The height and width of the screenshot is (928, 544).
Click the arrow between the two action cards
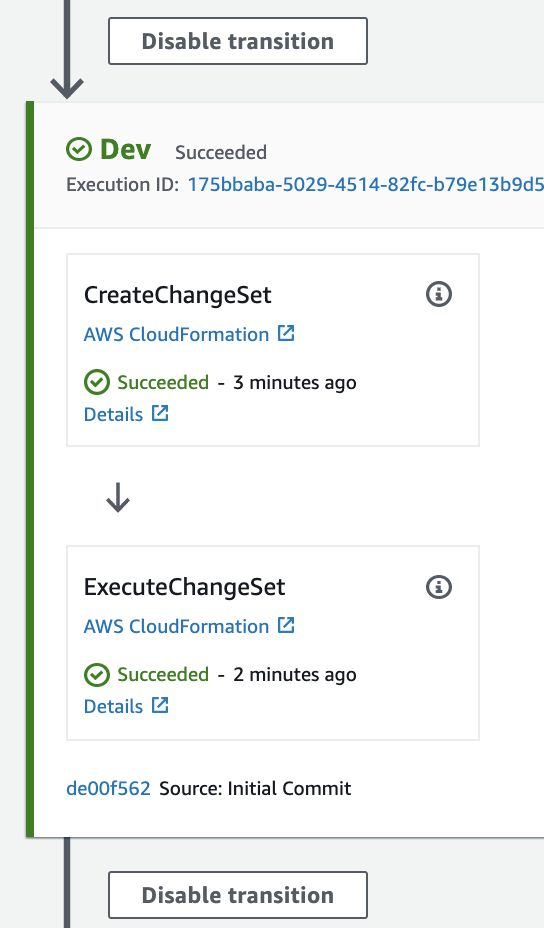tap(118, 497)
